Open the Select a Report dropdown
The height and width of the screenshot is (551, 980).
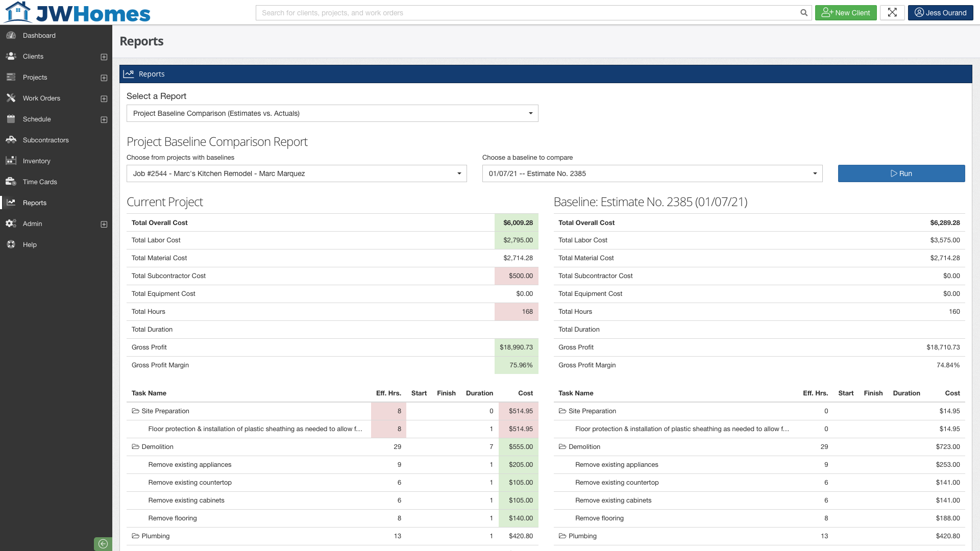(x=332, y=113)
